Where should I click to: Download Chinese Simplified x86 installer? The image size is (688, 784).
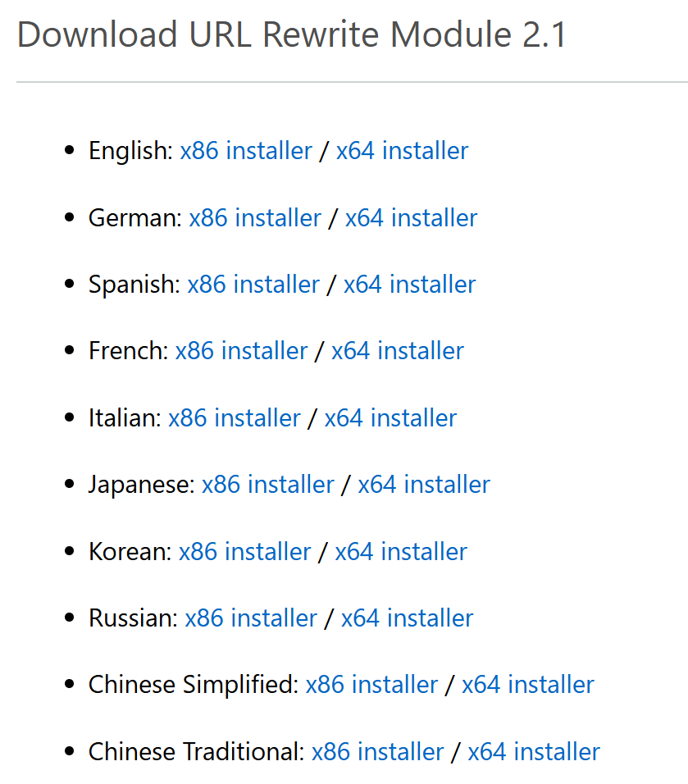[x=372, y=685]
